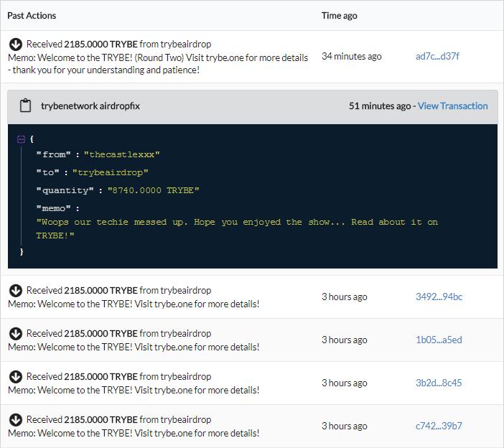Image resolution: width=504 pixels, height=448 pixels.
Task: Select the trybenetwork airdropfix action title
Action: (x=90, y=106)
